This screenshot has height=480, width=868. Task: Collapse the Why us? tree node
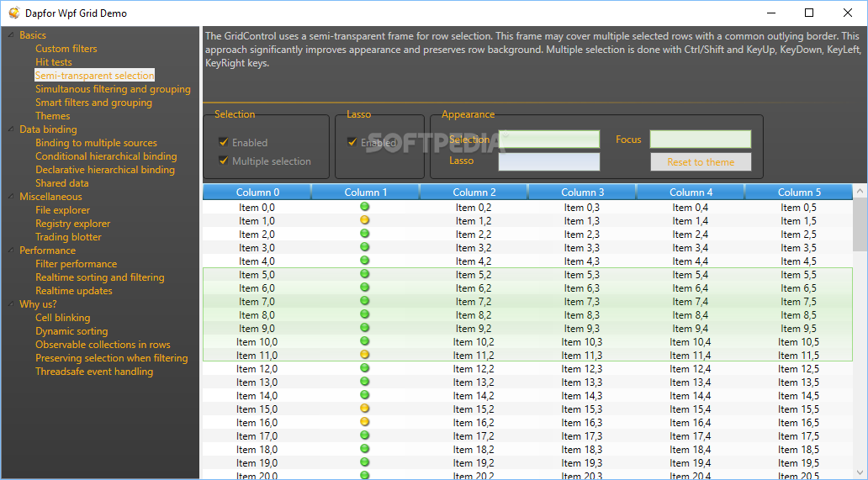11,304
